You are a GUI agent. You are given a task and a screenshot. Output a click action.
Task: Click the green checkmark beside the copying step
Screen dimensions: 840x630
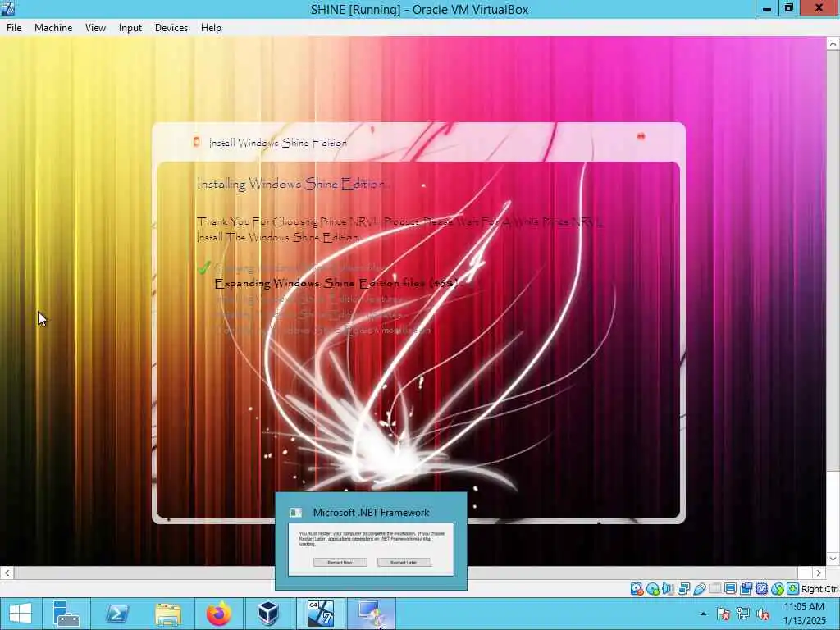click(x=203, y=267)
